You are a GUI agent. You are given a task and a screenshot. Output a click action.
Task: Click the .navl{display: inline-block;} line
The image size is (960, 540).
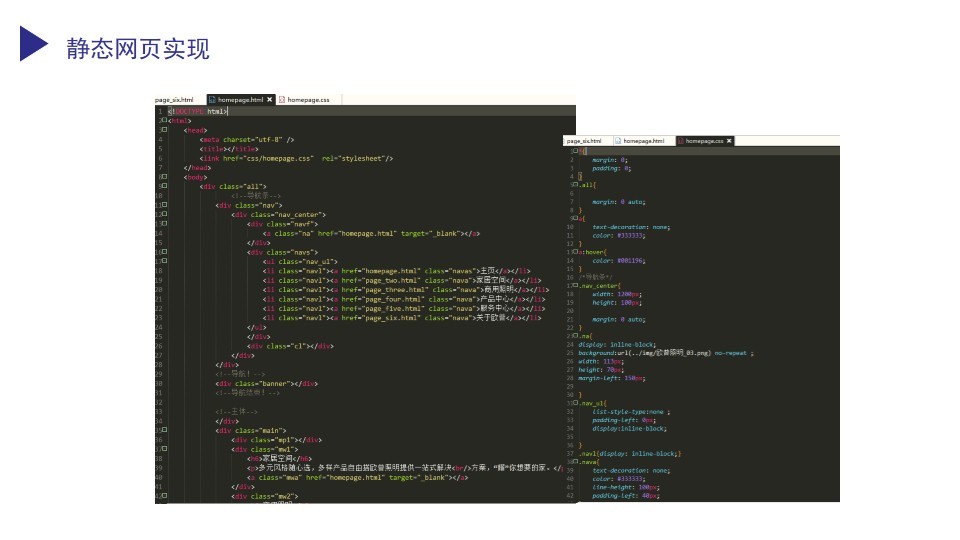tap(630, 454)
